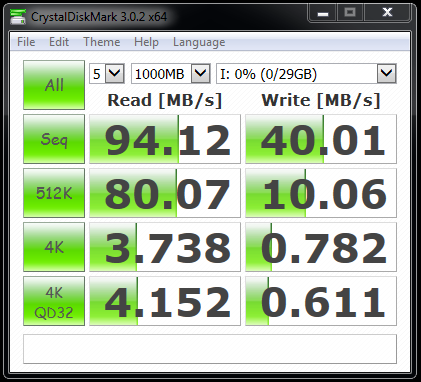Open the Edit menu
The height and width of the screenshot is (382, 421).
click(x=59, y=42)
